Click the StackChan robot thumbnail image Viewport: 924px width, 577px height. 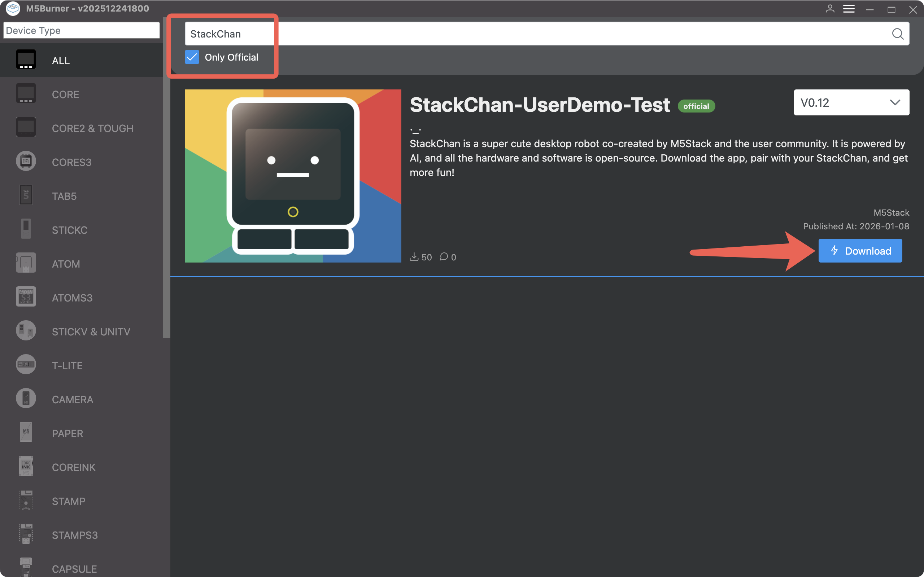click(293, 176)
